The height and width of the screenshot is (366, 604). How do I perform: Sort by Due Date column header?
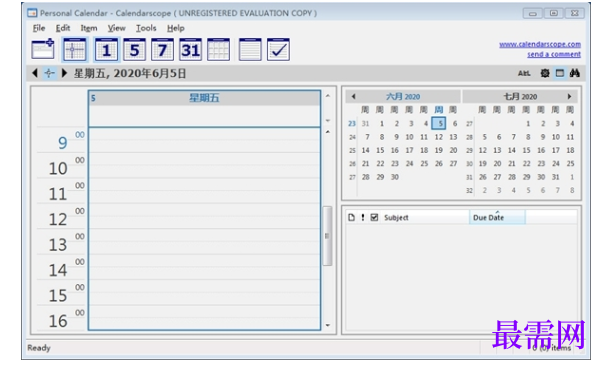click(497, 217)
